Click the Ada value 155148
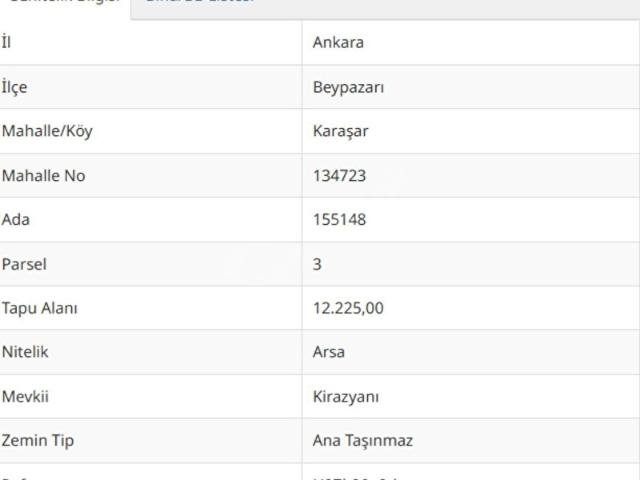Screen dimensions: 640x480 click(x=339, y=220)
